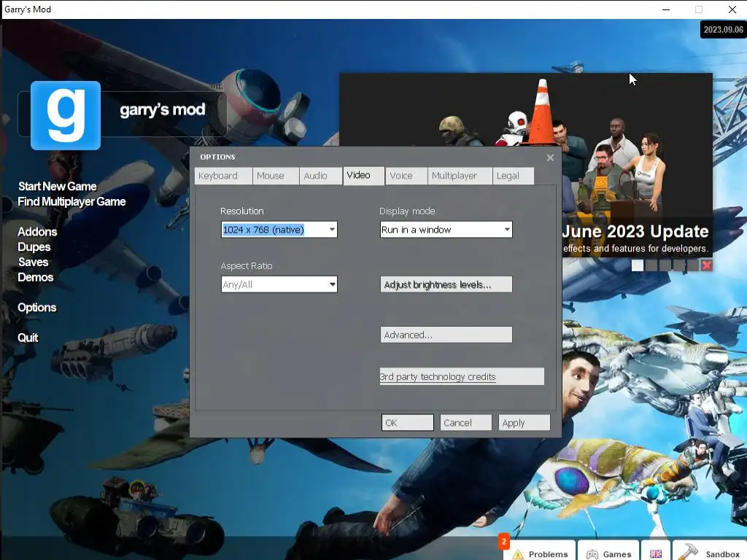This screenshot has height=560, width=747.
Task: Select the Video tab
Action: pos(363,175)
